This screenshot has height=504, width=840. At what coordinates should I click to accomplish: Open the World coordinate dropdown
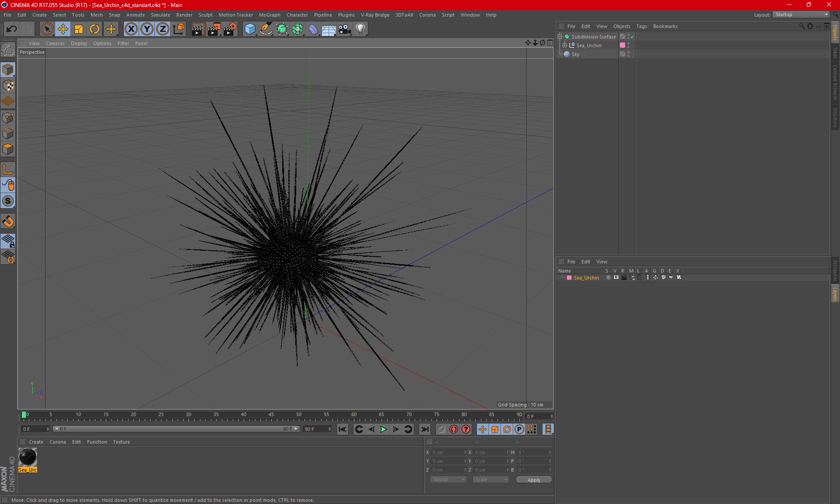[x=448, y=479]
